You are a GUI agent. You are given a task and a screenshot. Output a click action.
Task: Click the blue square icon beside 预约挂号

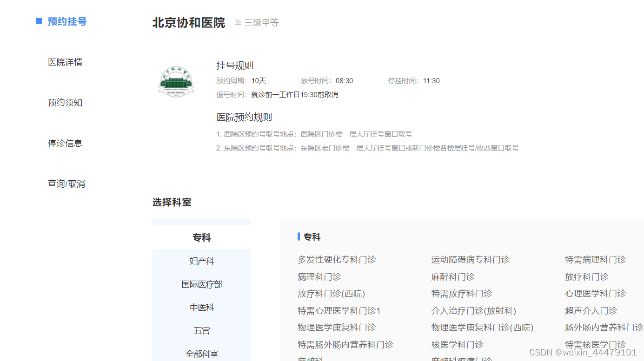point(39,21)
